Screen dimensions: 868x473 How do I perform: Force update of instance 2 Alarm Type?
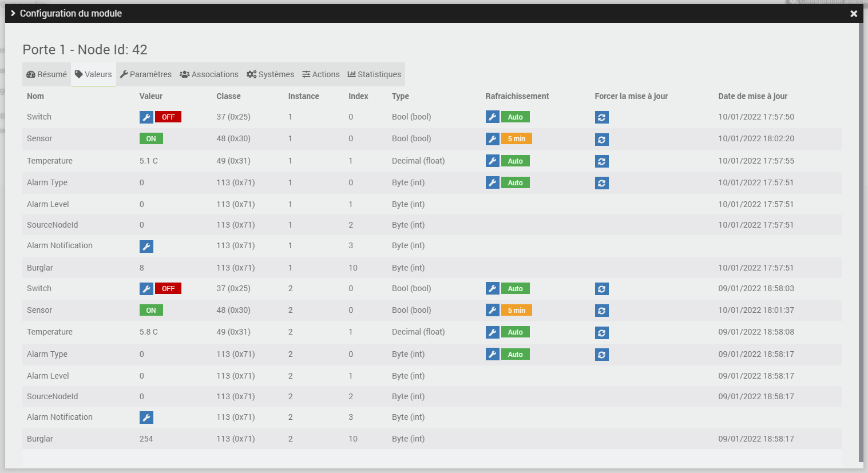tap(602, 355)
